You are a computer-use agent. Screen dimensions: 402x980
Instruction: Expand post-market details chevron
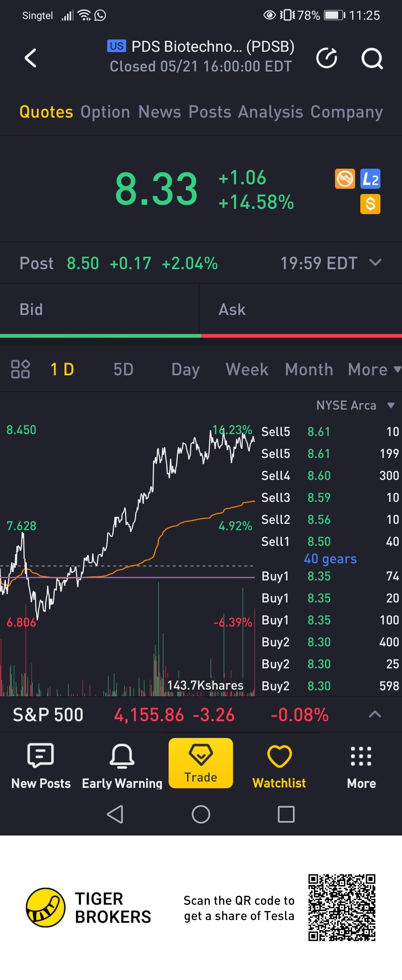(375, 262)
